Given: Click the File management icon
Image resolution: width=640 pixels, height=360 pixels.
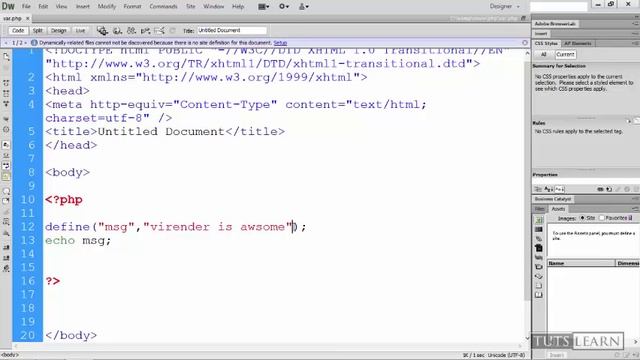Looking at the screenshot, I should (131, 31).
